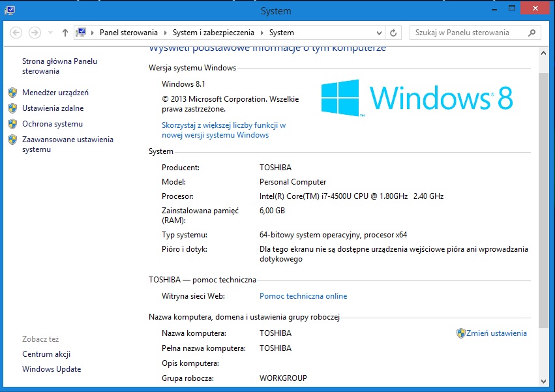
Task: Click the shield icon beside Ochrona systemu
Action: pyautogui.click(x=12, y=124)
